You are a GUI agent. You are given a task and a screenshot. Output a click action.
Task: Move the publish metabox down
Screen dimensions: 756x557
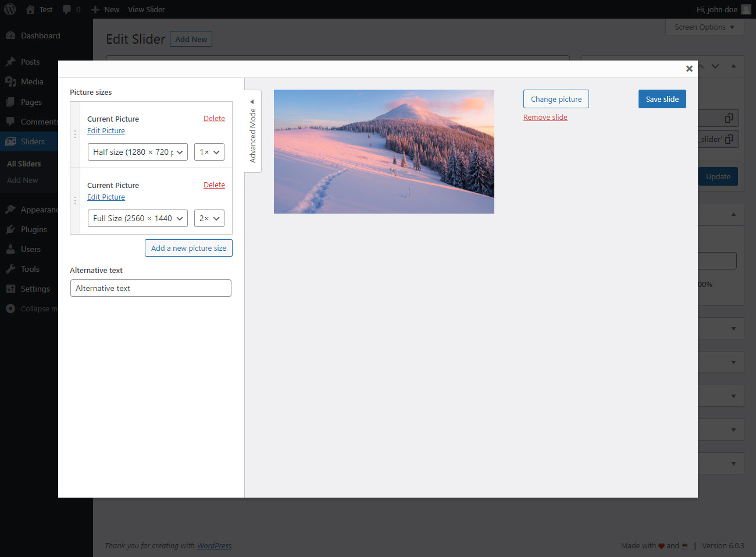click(x=715, y=66)
